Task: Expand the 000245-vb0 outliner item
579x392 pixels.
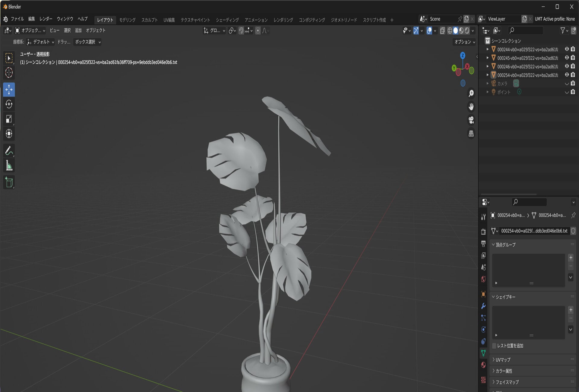Action: point(487,58)
